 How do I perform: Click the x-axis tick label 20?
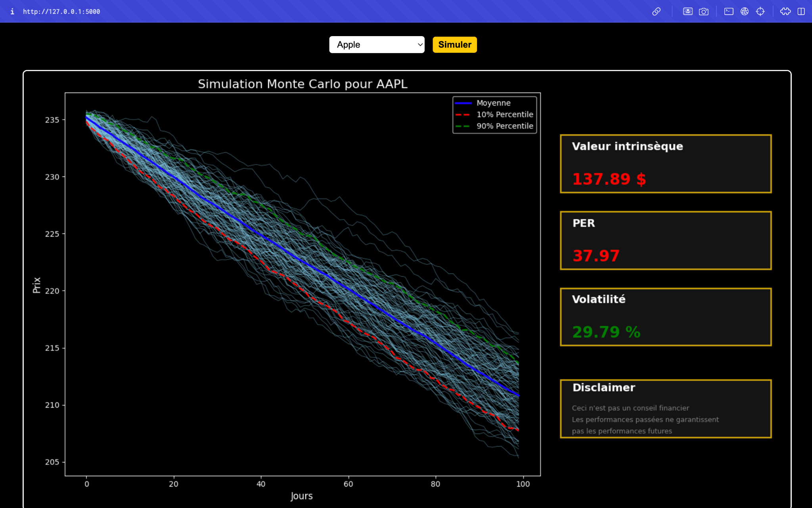pyautogui.click(x=174, y=484)
